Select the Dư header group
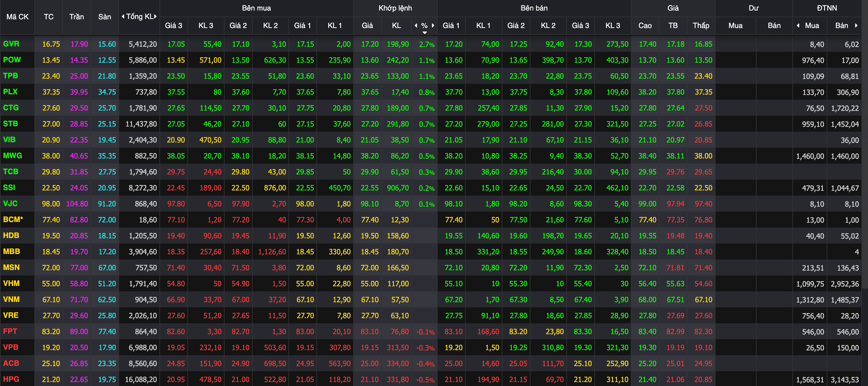The height and width of the screenshot is (386, 868). coord(754,8)
